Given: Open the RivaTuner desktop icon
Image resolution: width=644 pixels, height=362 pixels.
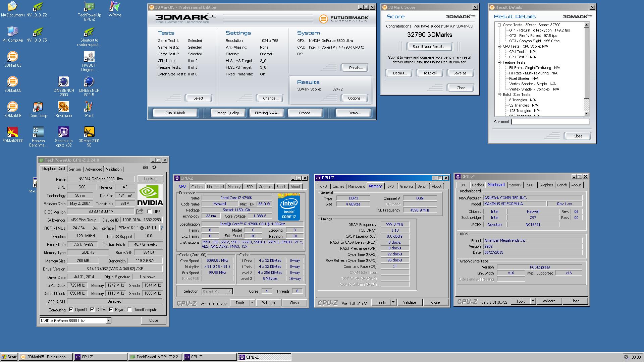Looking at the screenshot, I should pyautogui.click(x=64, y=110).
